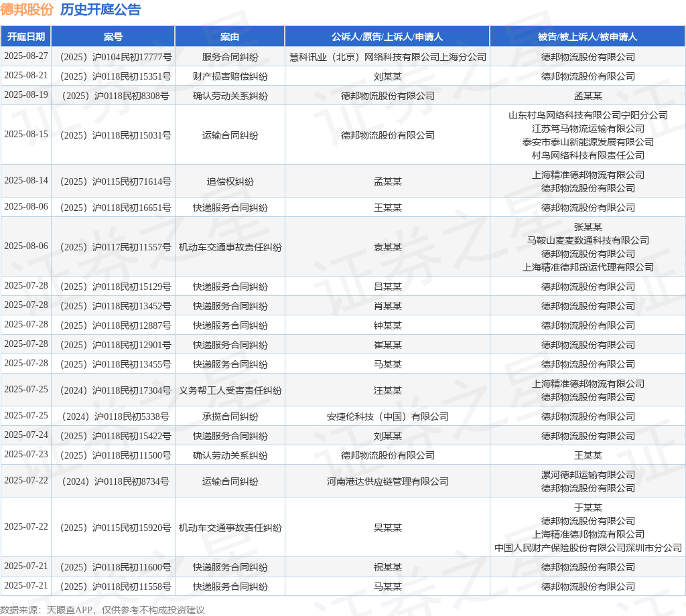Click plaintiff 崔某某
The width and height of the screenshot is (686, 616).
coord(388,345)
